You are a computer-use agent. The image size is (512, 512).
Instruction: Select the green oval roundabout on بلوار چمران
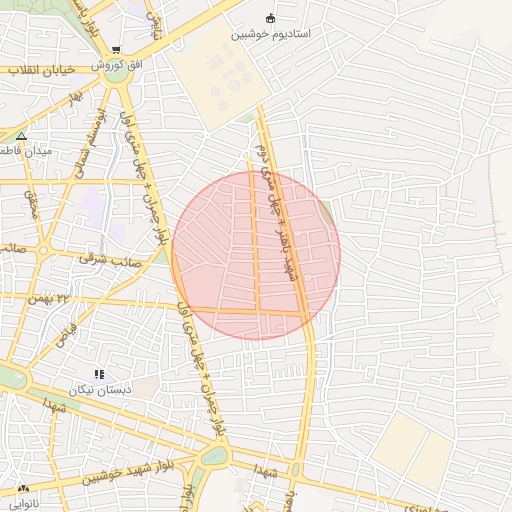[214, 456]
